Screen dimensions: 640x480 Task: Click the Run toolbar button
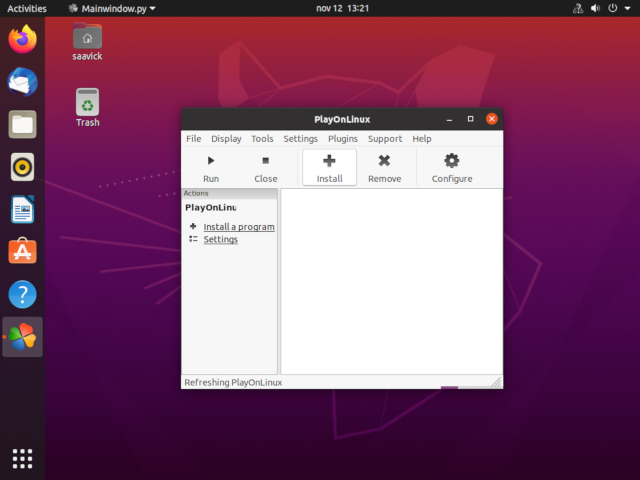[x=211, y=168]
